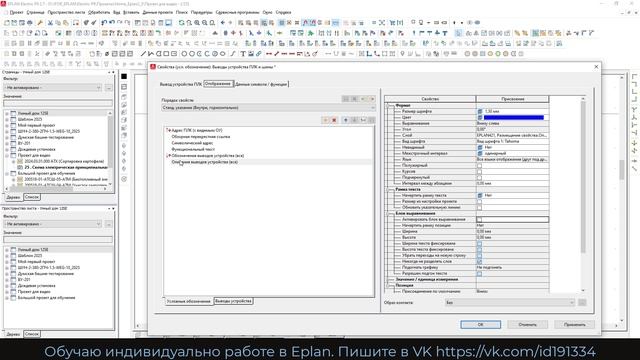Screen dimensions: 640x360
Task: Click the red X delete icon above the property list
Action: [334, 120]
